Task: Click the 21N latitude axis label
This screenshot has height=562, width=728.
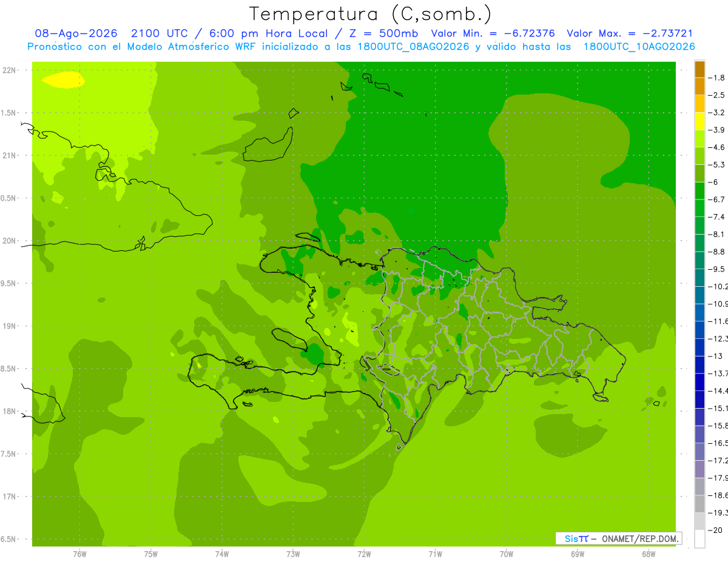Action: (9, 156)
